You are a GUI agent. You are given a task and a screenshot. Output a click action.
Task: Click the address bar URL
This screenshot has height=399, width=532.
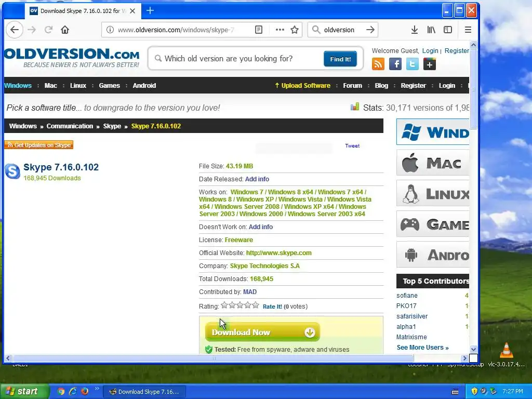coord(176,30)
